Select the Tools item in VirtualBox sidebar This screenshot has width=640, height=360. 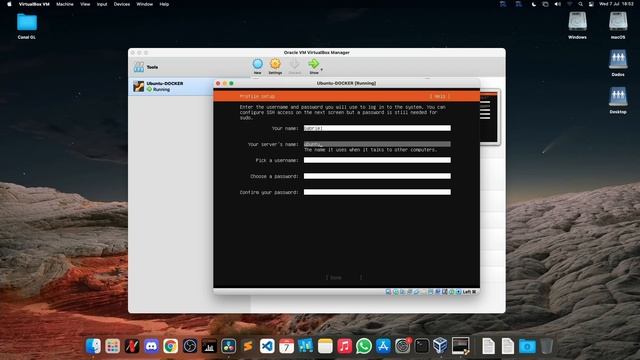tap(146, 67)
